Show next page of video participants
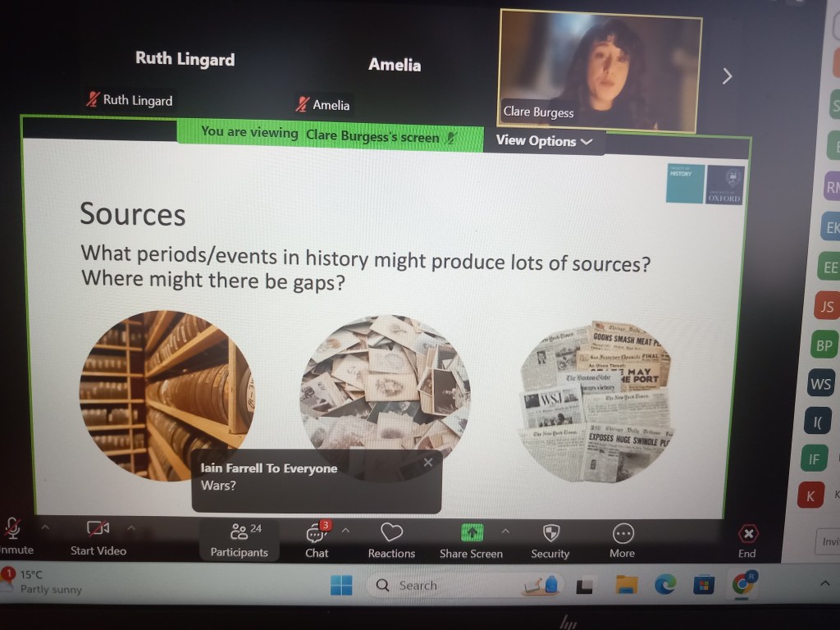 [726, 76]
